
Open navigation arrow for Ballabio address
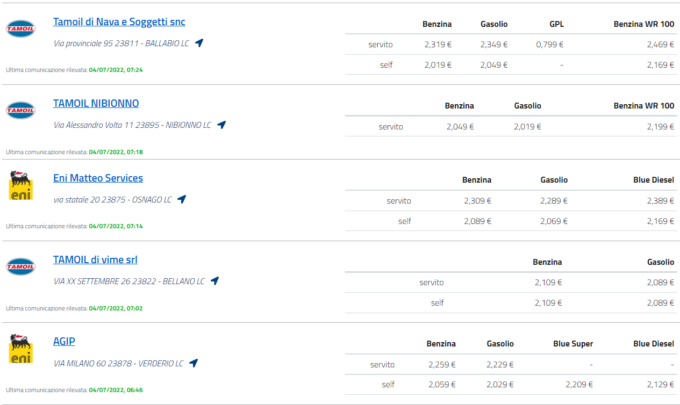point(199,43)
